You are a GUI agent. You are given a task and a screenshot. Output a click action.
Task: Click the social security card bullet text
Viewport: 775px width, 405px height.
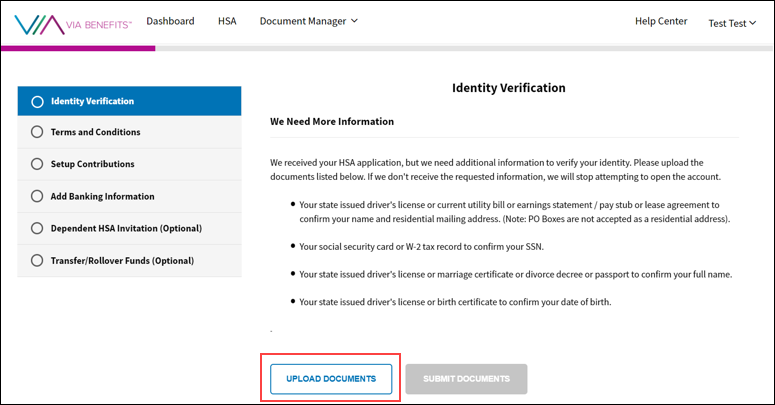point(421,247)
